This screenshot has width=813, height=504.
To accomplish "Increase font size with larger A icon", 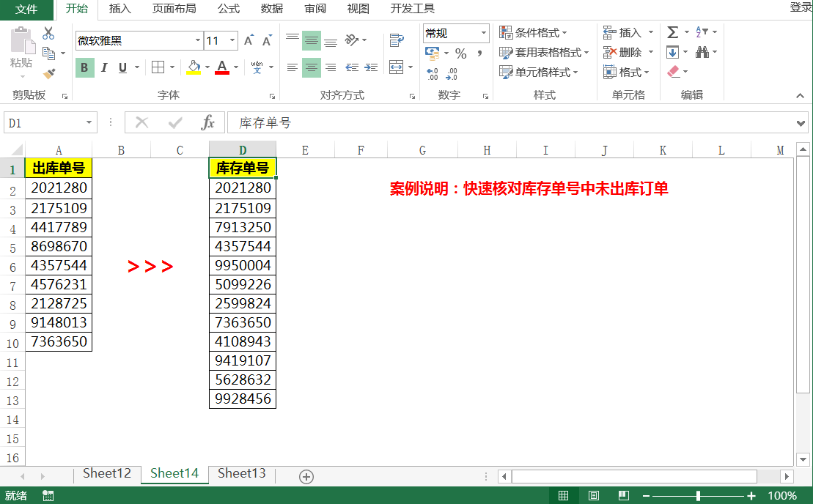I will pyautogui.click(x=249, y=40).
